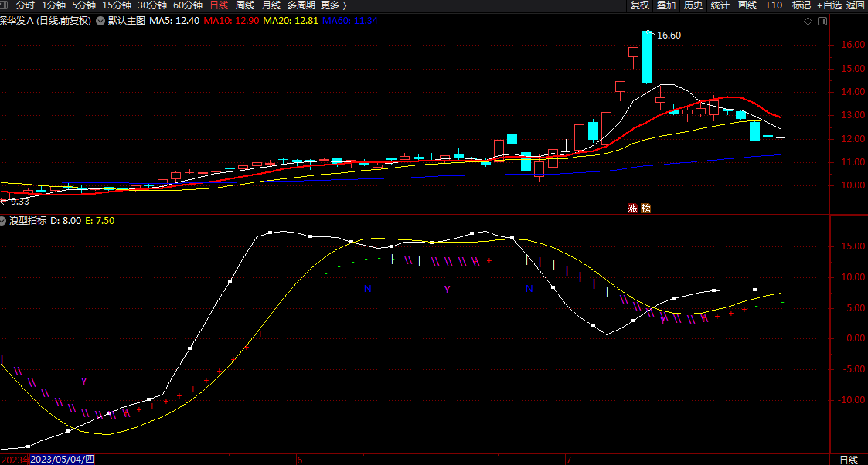Click the MA10: 12.90 label

point(231,21)
